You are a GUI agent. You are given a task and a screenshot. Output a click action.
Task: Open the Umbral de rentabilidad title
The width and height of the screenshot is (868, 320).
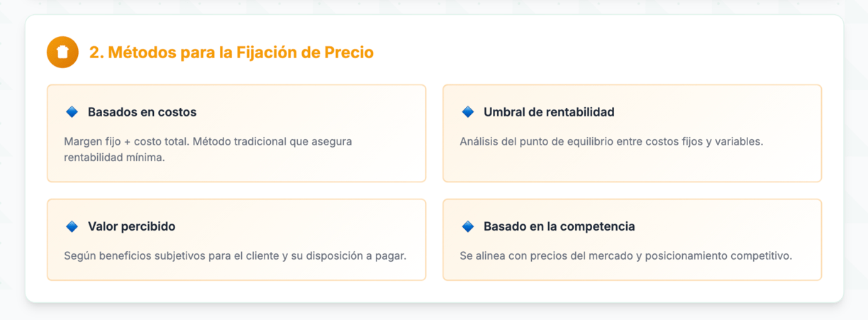tap(549, 112)
